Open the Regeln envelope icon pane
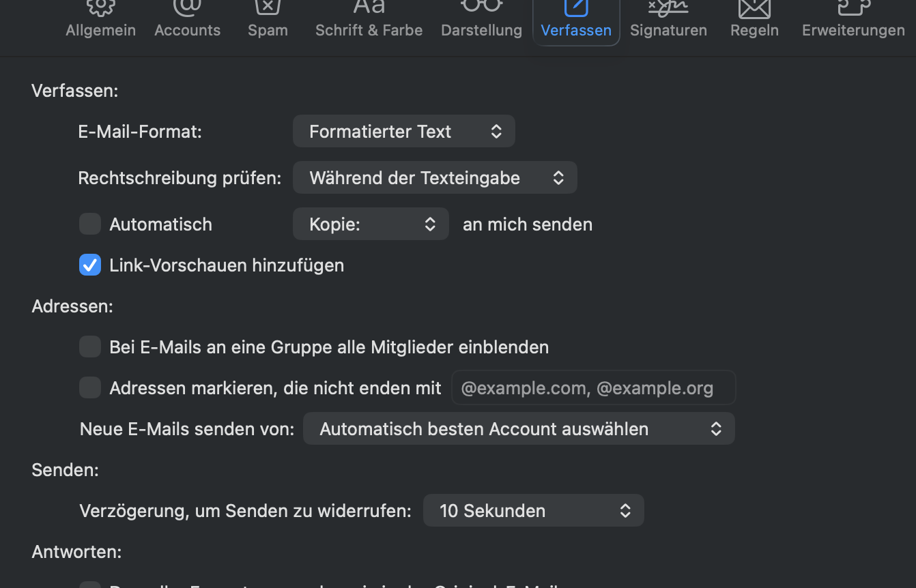Screen dimensions: 916x588 pos(754,10)
